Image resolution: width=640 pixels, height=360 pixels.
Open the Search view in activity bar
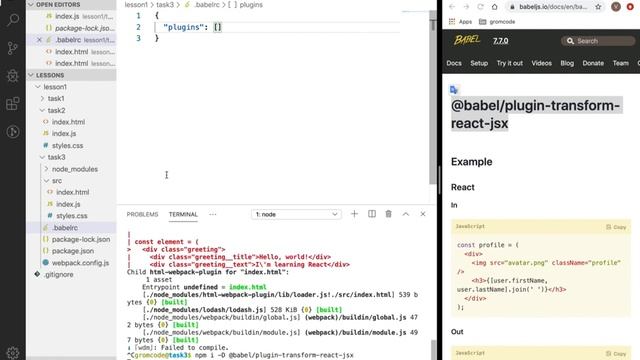(13, 20)
